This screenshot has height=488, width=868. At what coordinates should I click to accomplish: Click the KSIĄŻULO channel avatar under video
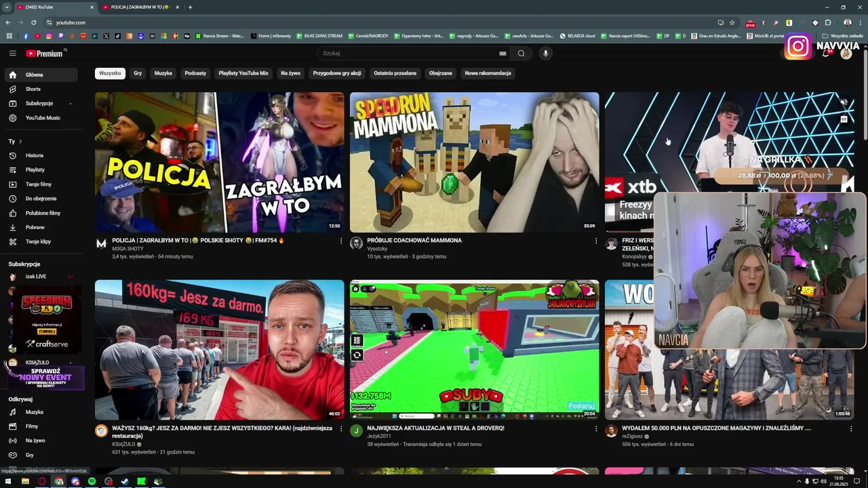pos(101,431)
